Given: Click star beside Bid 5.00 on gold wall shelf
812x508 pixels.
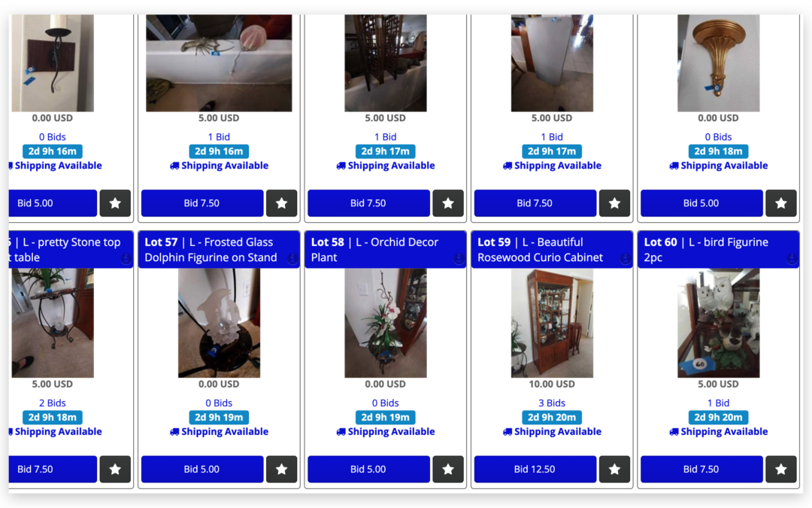Looking at the screenshot, I should click(x=781, y=203).
